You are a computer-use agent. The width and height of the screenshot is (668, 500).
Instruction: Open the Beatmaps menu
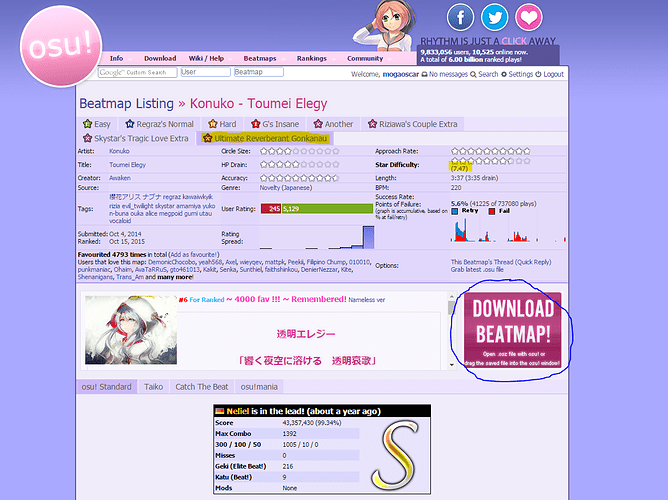click(260, 58)
